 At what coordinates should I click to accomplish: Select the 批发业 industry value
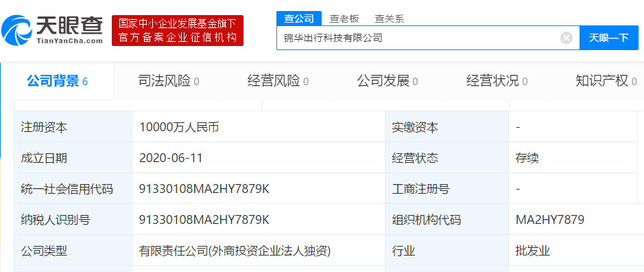(x=533, y=251)
